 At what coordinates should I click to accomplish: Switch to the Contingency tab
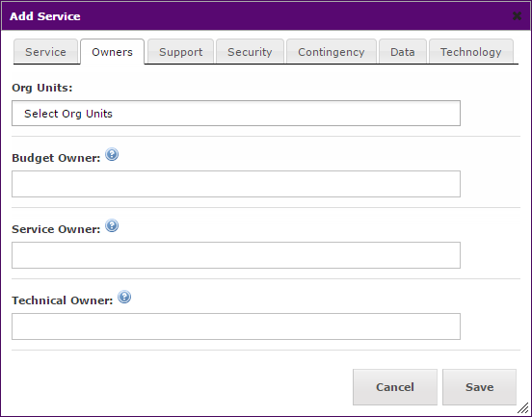point(332,52)
